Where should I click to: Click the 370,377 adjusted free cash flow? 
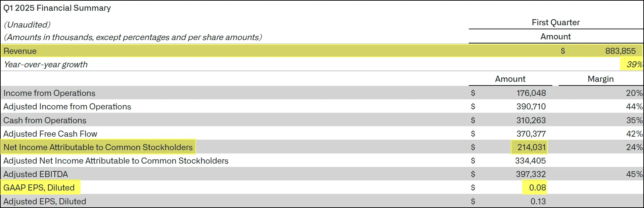click(x=531, y=134)
